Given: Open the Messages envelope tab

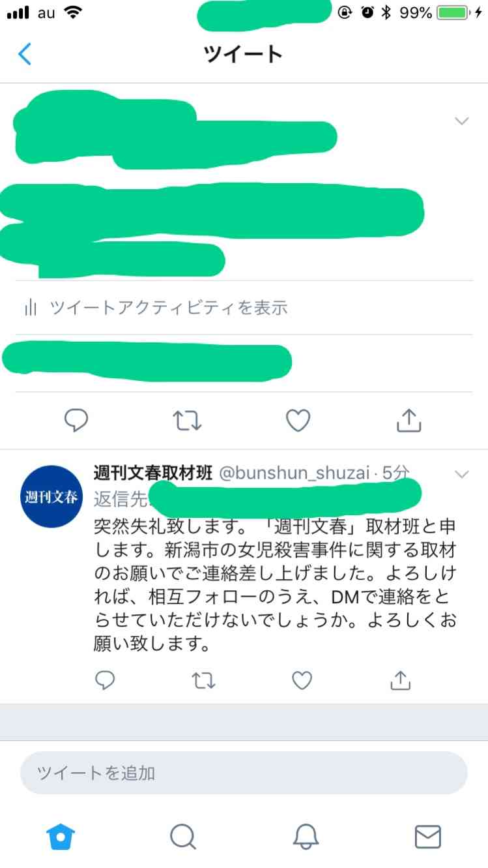Looking at the screenshot, I should coord(428,835).
